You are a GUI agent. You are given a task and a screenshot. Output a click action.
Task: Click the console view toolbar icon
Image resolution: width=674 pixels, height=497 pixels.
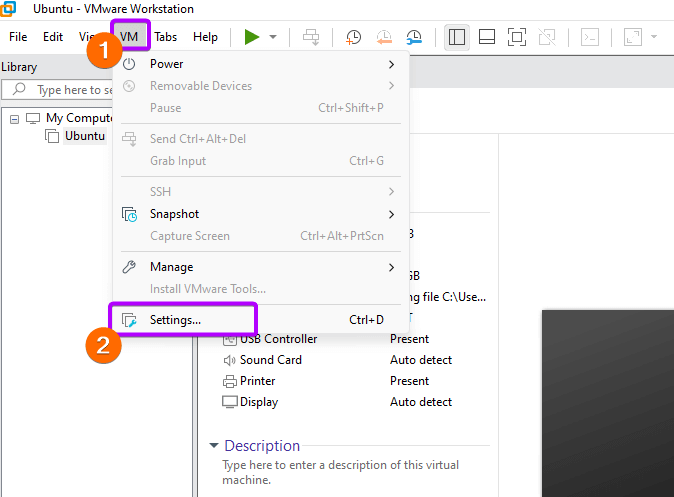point(590,37)
